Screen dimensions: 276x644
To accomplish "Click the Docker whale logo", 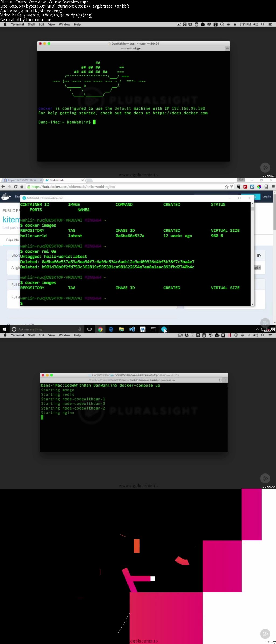I will point(6,196).
